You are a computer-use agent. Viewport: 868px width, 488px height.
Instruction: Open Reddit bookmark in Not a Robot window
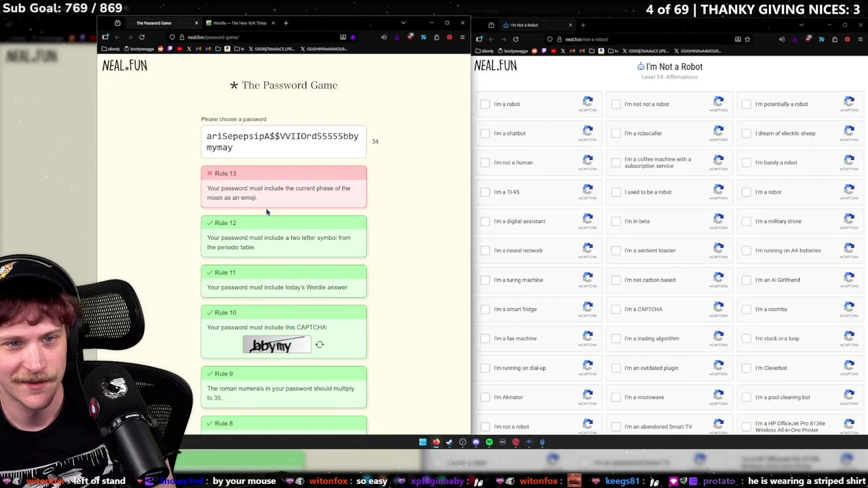coord(534,51)
